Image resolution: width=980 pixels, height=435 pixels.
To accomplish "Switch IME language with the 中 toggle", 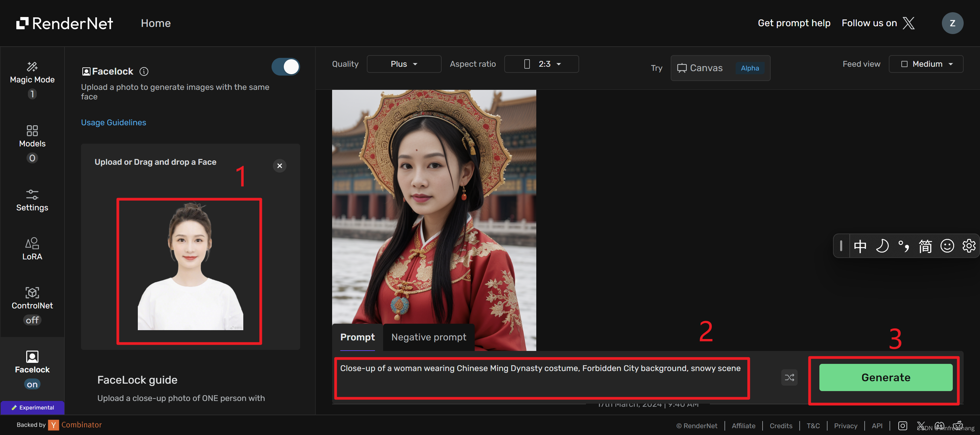I will coord(860,246).
